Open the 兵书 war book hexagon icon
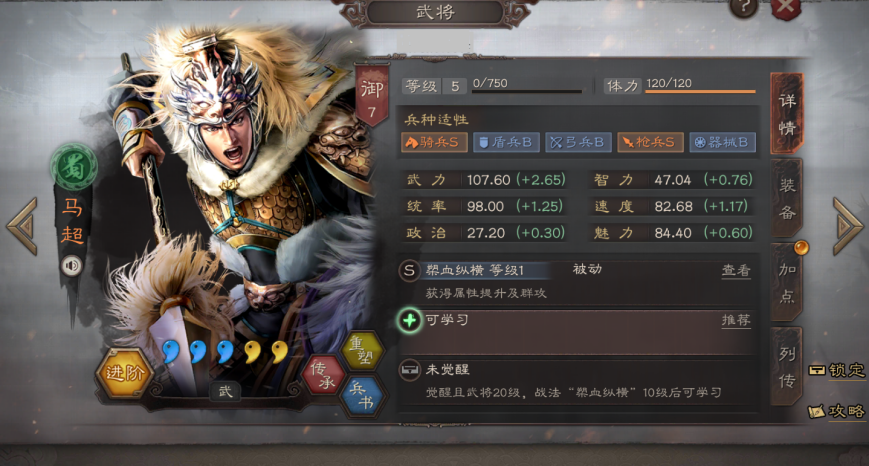 pos(363,395)
